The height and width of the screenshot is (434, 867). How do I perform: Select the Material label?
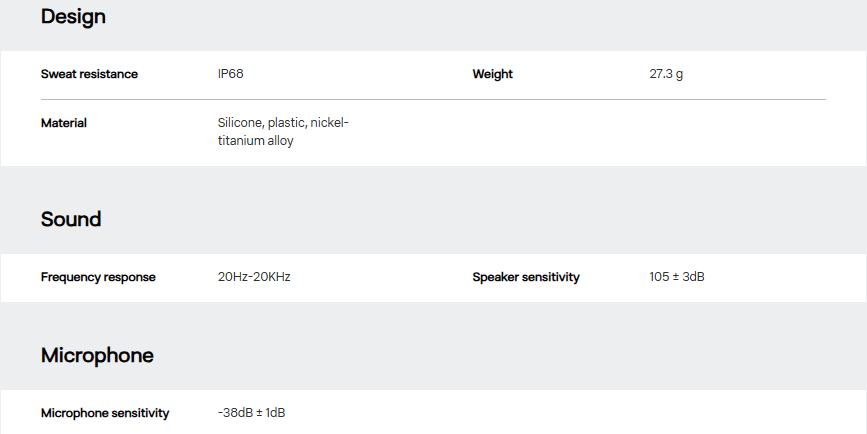click(x=63, y=123)
